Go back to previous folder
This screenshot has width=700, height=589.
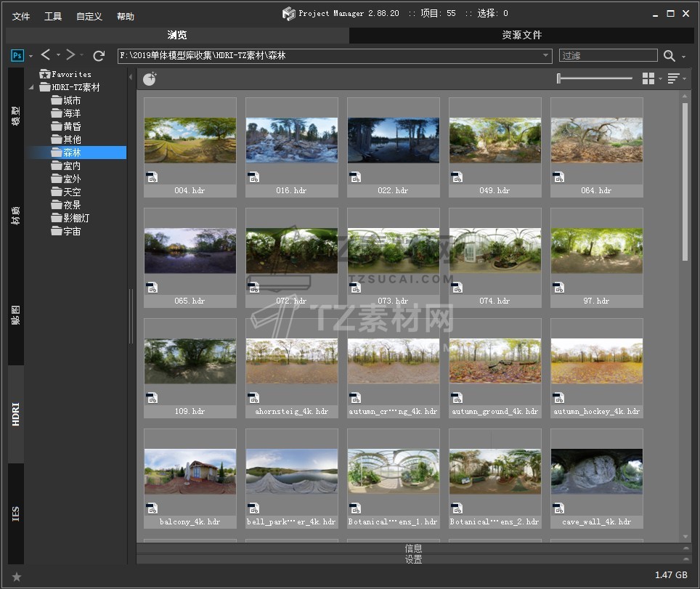[46, 55]
